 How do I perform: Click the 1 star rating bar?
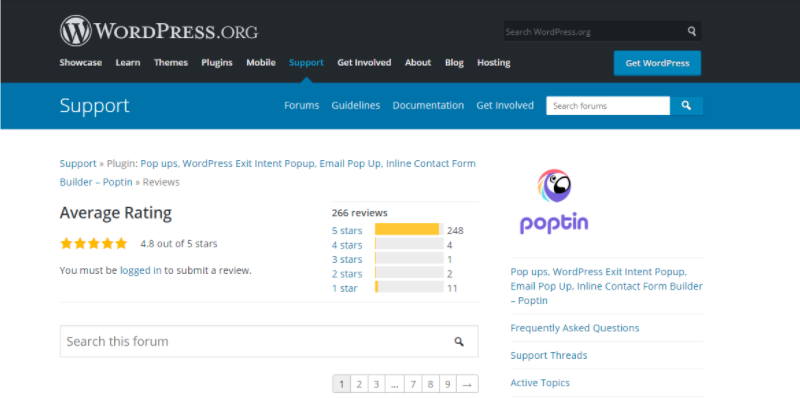point(409,287)
